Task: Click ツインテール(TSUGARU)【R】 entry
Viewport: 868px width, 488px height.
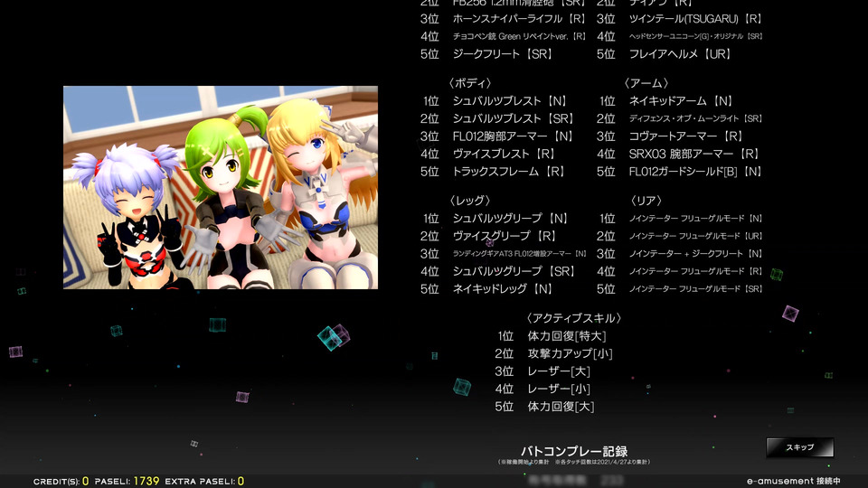Action: tap(695, 19)
